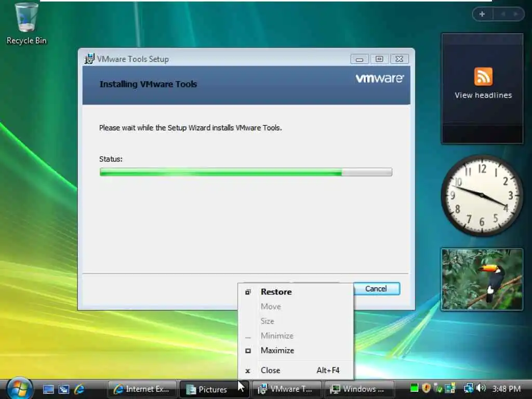532x399 pixels.
Task: Click sidebar next gadgets arrow
Action: [516, 14]
